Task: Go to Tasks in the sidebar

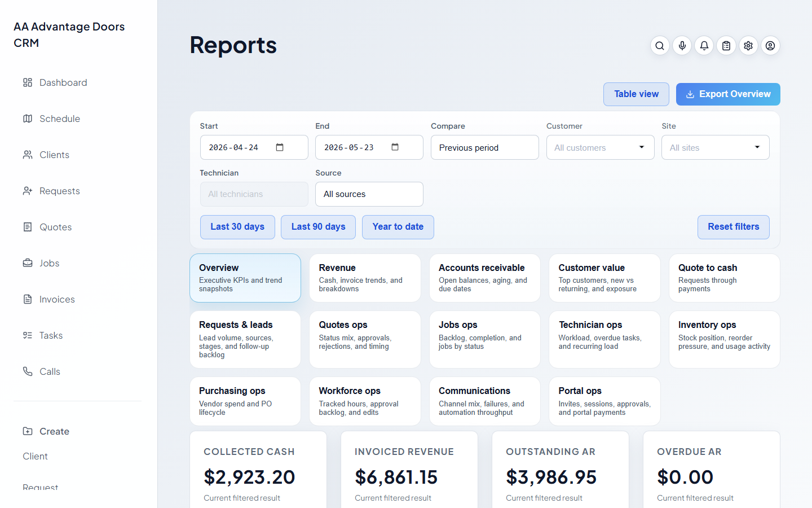Action: pyautogui.click(x=51, y=335)
